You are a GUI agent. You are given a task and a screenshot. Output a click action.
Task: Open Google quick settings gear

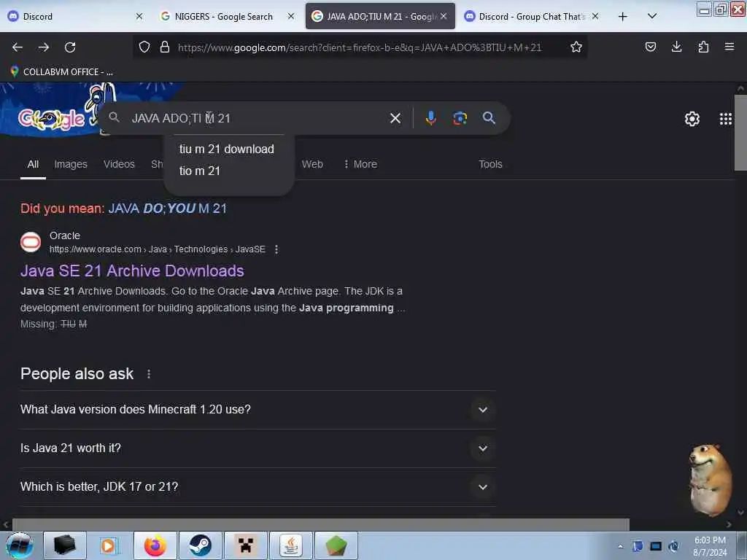[x=692, y=119]
